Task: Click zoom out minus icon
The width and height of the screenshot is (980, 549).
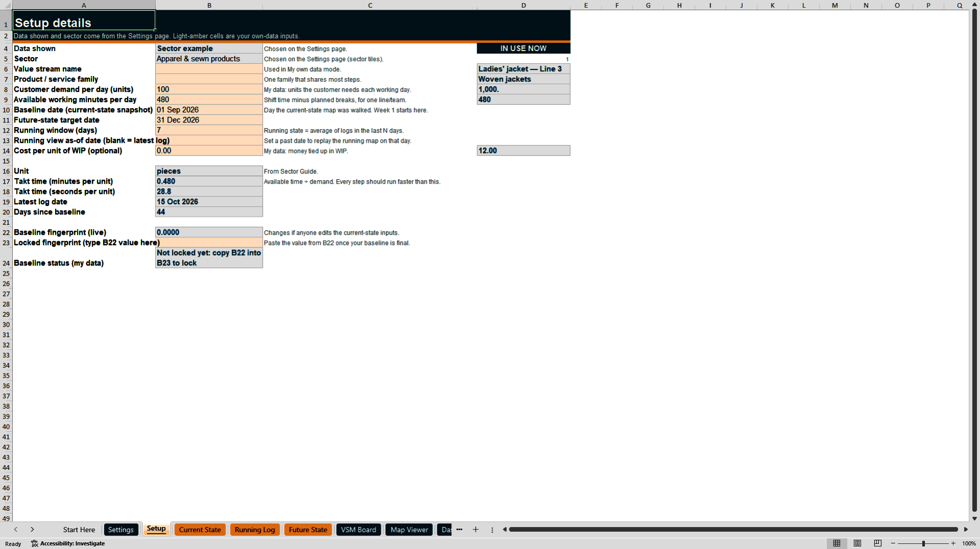Action: [893, 543]
